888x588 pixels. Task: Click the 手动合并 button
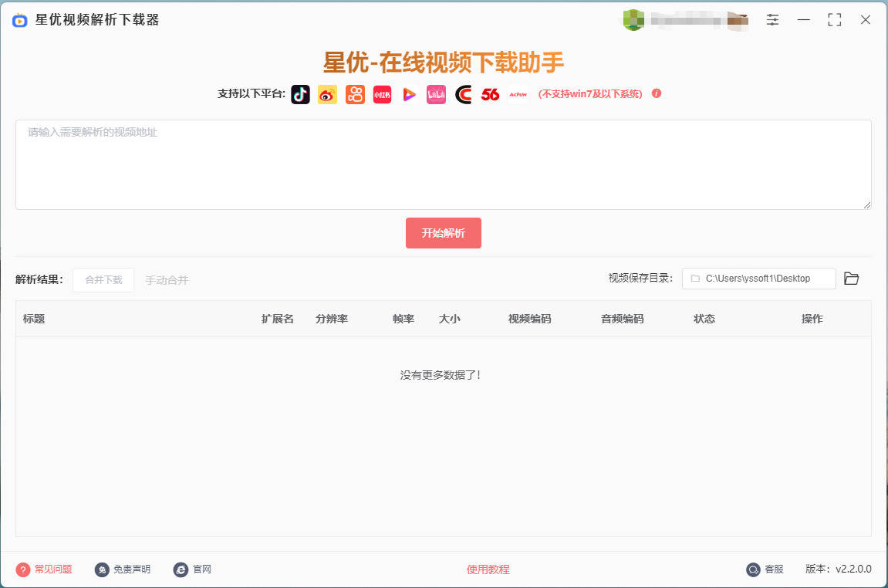click(x=167, y=280)
